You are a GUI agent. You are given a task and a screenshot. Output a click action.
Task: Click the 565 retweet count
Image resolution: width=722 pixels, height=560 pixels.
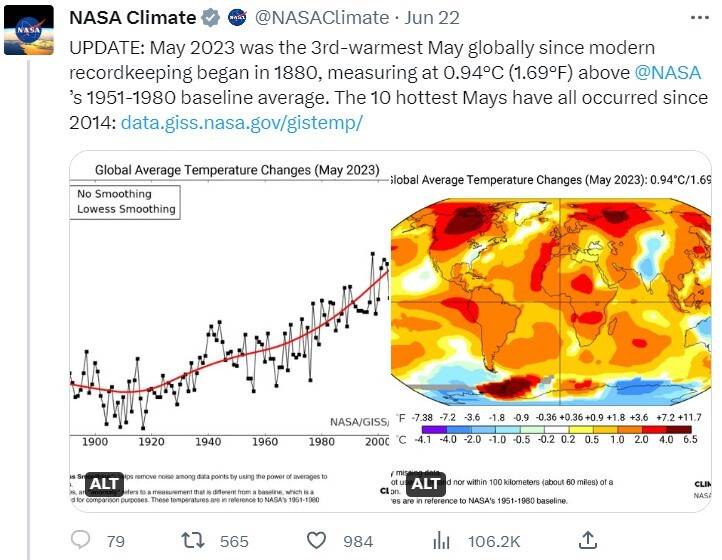pyautogui.click(x=234, y=541)
